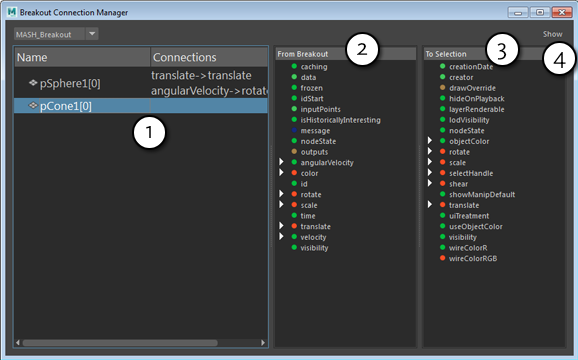
Task: Select the pSphere1[0] row
Action: (141, 83)
